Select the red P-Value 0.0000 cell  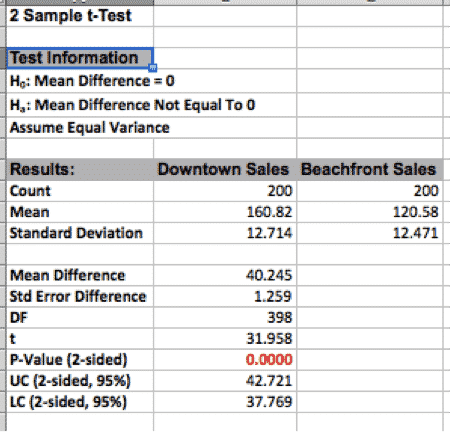coord(225,360)
